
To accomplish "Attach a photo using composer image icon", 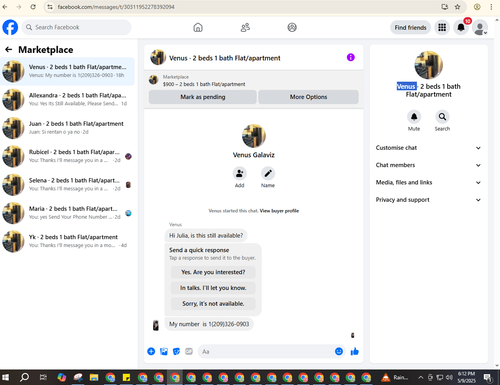I will pos(164,351).
